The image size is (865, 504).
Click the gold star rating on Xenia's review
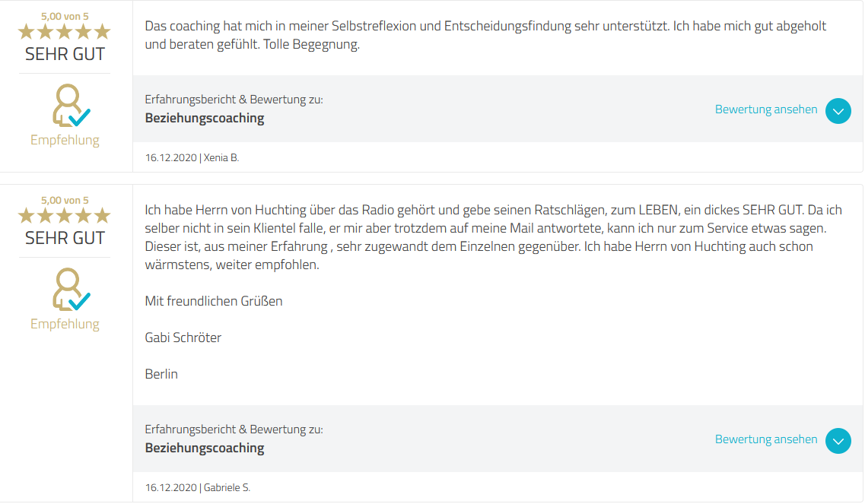(65, 32)
